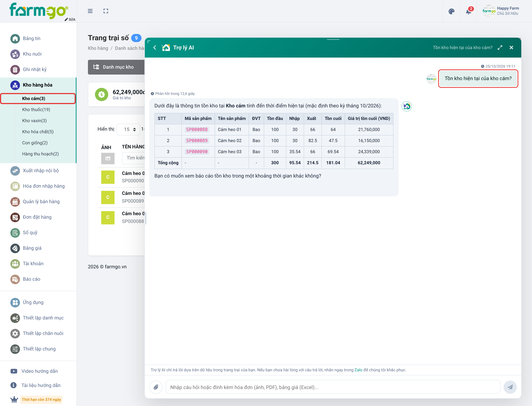
Task: Click the AI question input field
Action: [333, 387]
